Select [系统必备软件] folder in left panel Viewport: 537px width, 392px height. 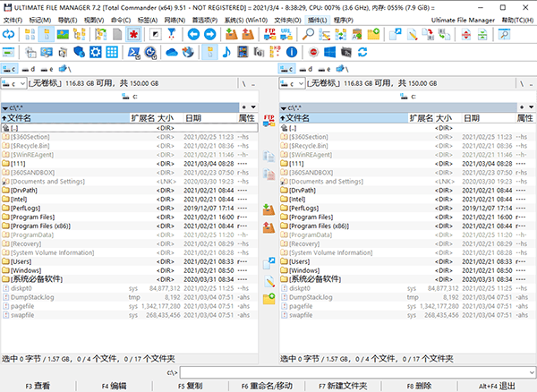click(x=130, y=279)
